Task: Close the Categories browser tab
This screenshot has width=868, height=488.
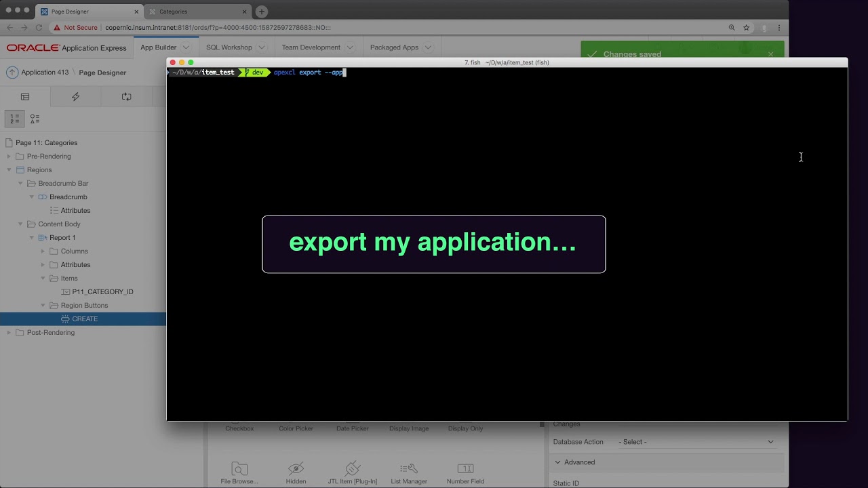Action: [x=244, y=12]
